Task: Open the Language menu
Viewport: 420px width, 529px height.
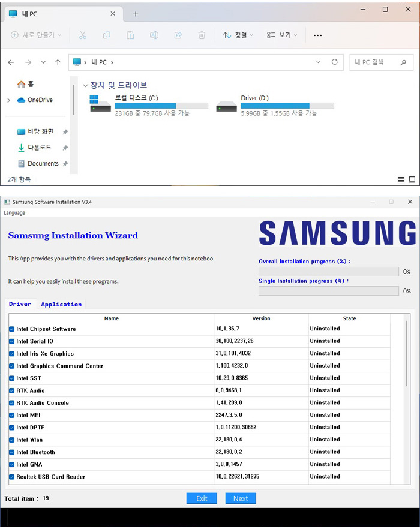Action: click(14, 212)
